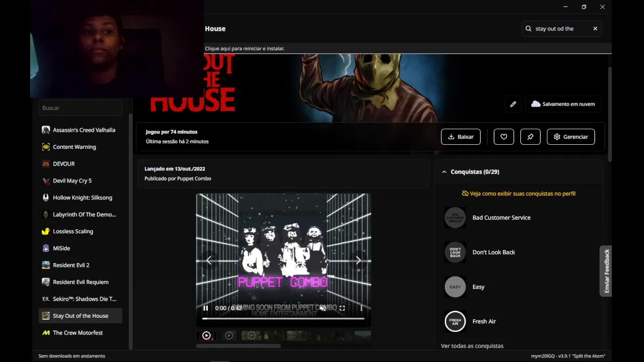The width and height of the screenshot is (644, 362).
Task: Click Sem downloads em andamento status
Action: coord(72,356)
